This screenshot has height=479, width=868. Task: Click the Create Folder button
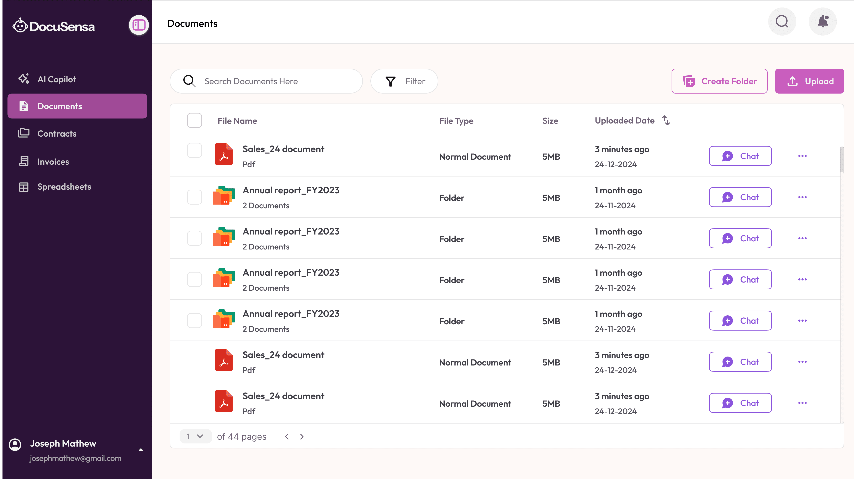[719, 81]
